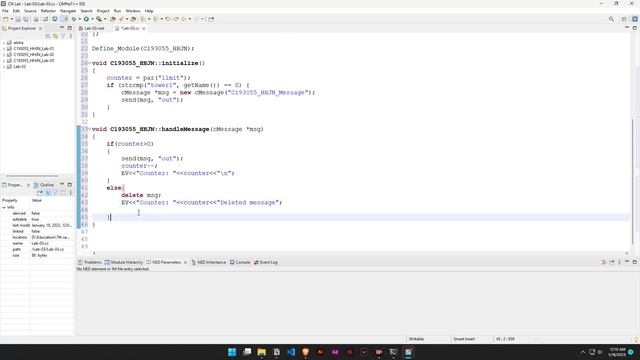This screenshot has height=360, width=640.
Task: Select the aloha project
Action: (x=18, y=43)
